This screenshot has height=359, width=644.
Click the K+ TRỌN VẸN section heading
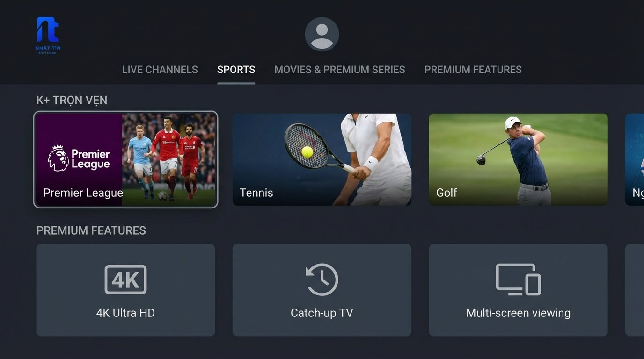72,100
